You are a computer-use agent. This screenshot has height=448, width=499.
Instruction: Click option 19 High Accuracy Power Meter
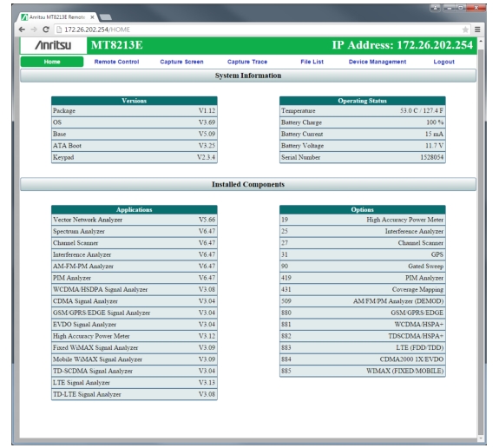363,220
